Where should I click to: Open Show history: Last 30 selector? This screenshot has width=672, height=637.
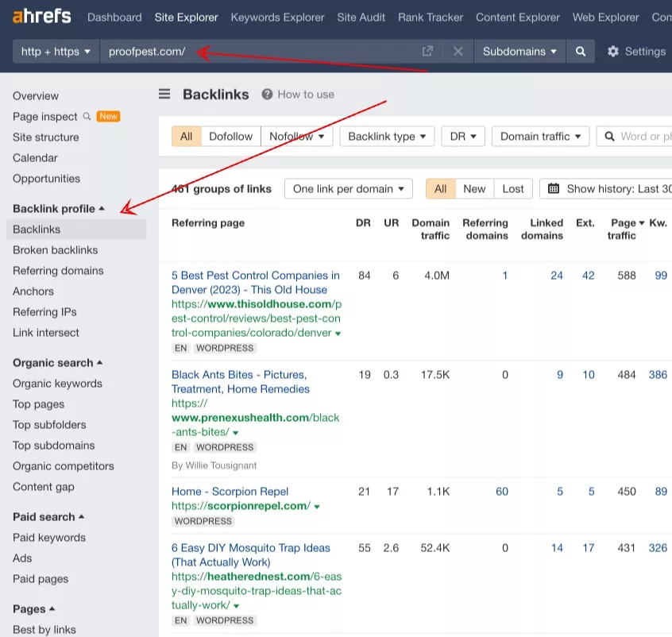[605, 188]
